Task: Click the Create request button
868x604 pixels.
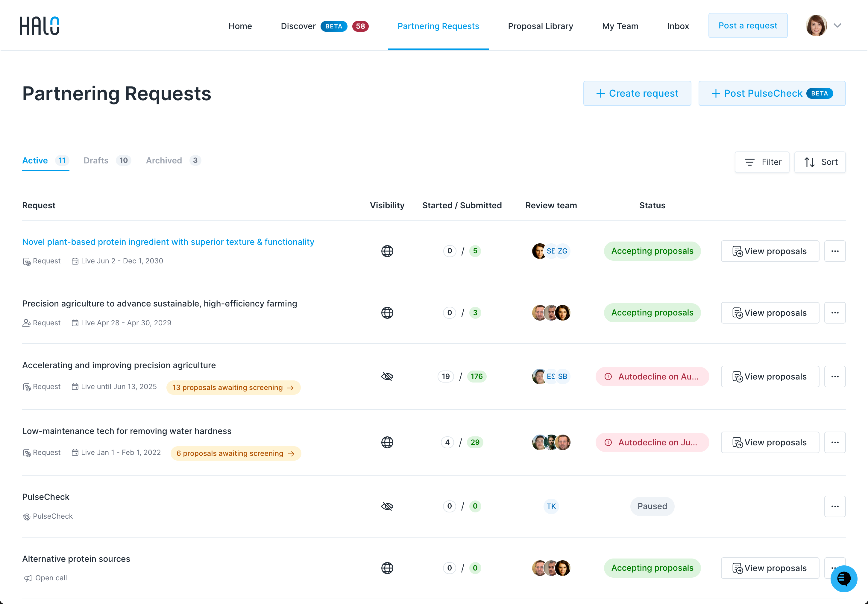Action: [x=637, y=93]
